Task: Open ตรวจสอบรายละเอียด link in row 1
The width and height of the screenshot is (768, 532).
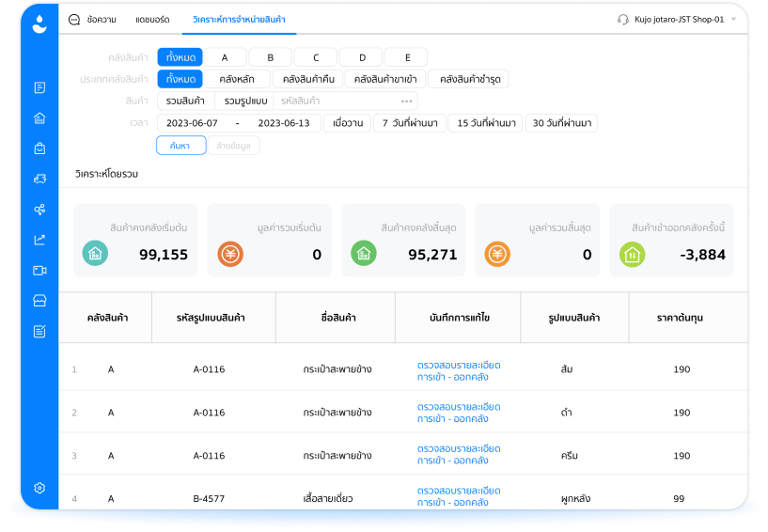Action: coord(459,371)
